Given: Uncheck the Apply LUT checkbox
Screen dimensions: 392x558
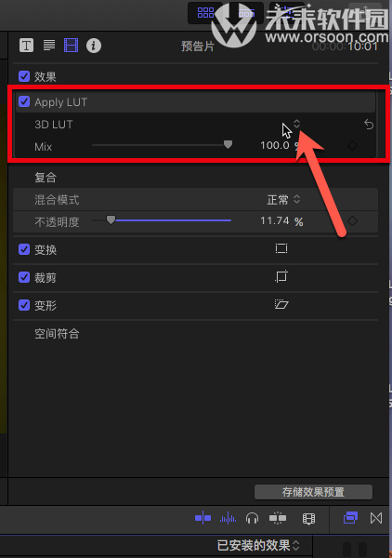Looking at the screenshot, I should pos(24,101).
